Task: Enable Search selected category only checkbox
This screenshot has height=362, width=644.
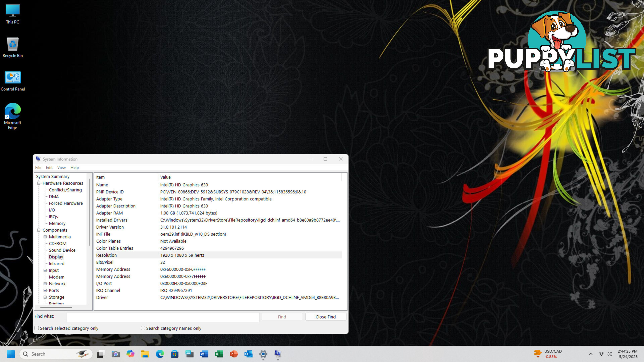Action: [37, 328]
